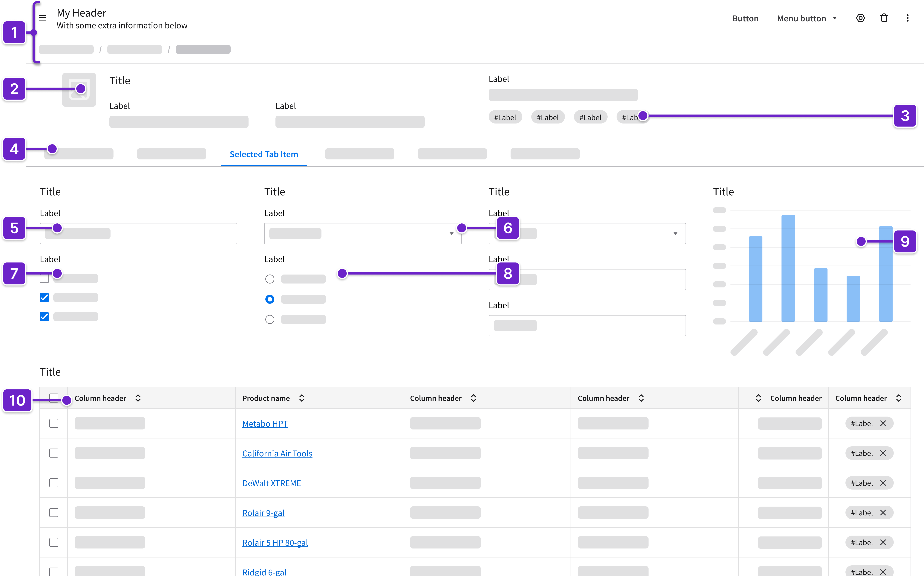Open the Rolair 5 HP 80-gal link
Image resolution: width=924 pixels, height=576 pixels.
click(x=275, y=543)
